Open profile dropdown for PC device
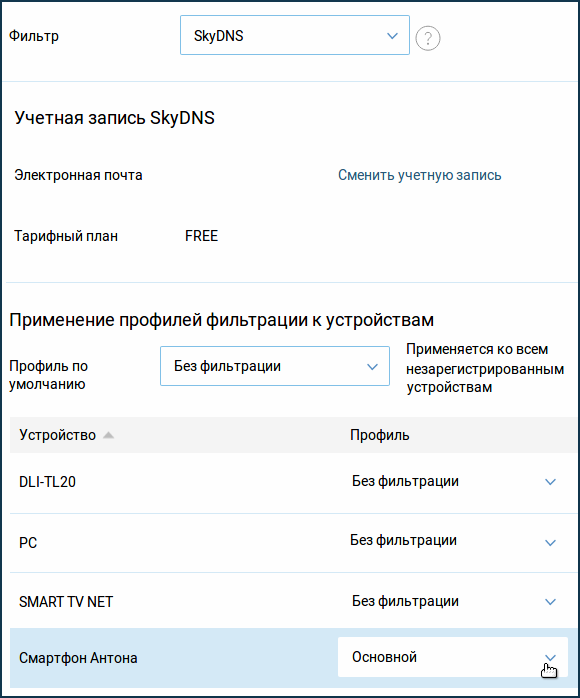Screen dimensions: 580x698 click(453, 541)
